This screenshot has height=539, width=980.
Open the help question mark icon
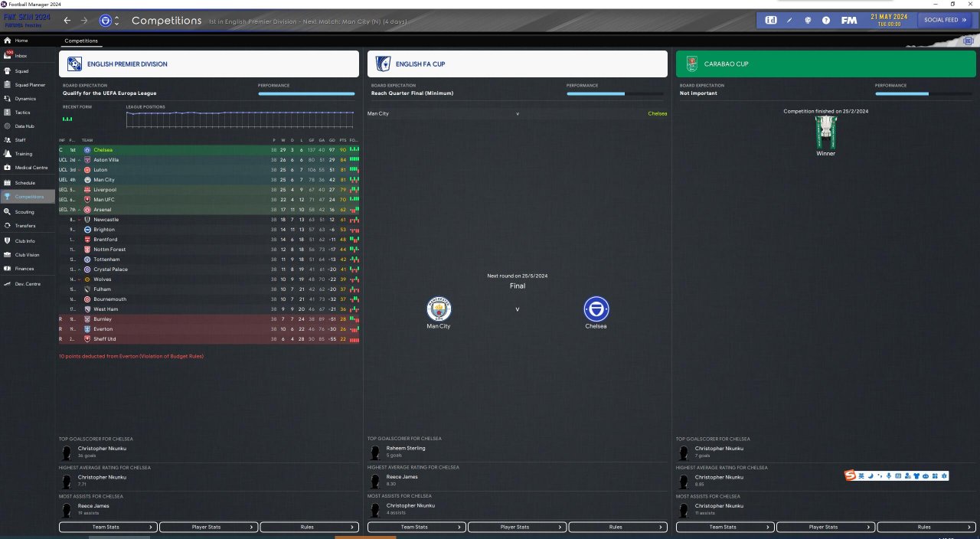click(x=826, y=20)
